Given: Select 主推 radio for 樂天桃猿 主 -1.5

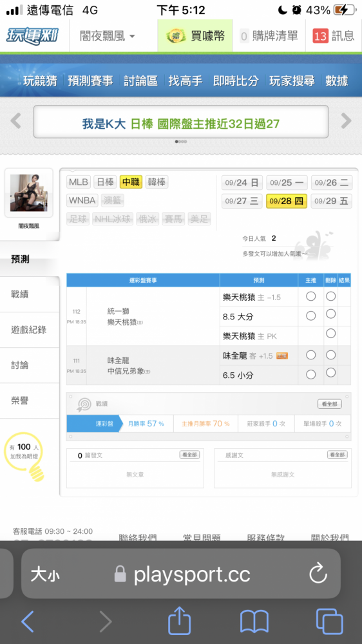Looking at the screenshot, I should pos(311,296).
